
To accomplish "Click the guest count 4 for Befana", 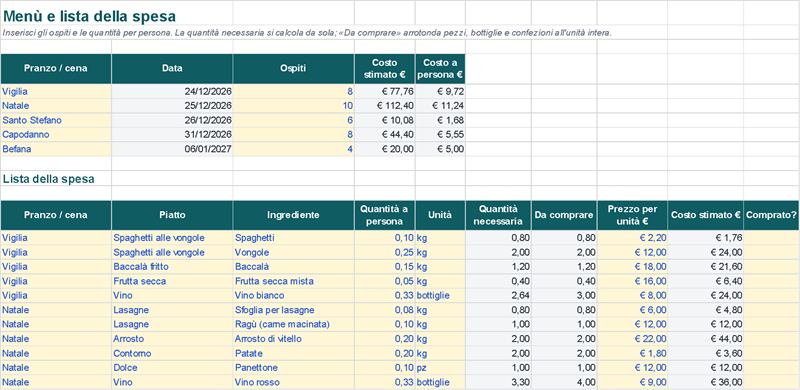I will coord(293,149).
